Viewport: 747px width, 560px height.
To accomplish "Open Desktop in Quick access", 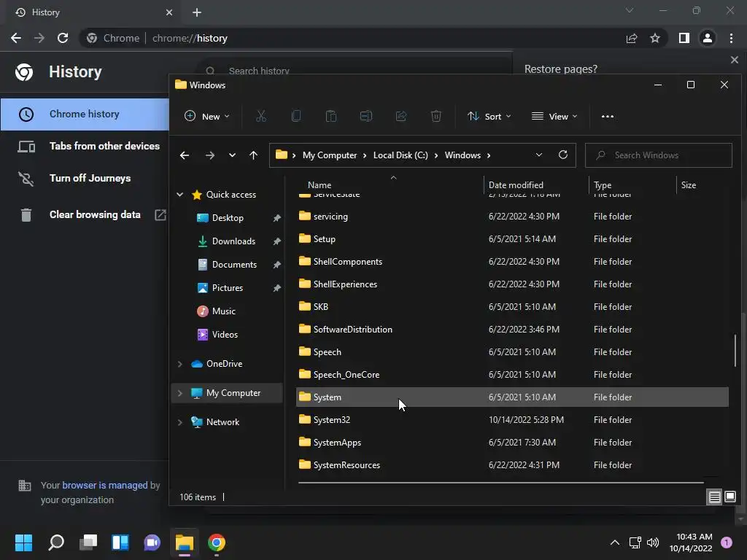I will (x=228, y=218).
